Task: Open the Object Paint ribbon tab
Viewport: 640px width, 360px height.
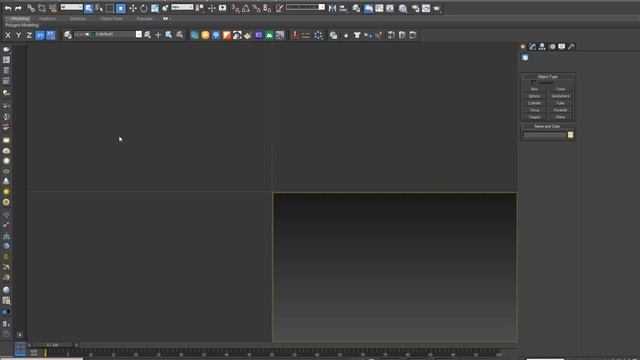Action: [111, 19]
